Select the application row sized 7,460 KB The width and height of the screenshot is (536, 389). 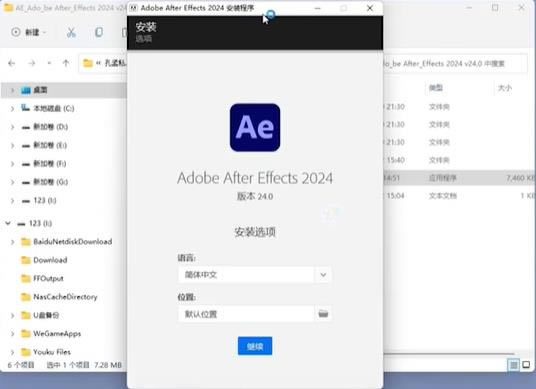tap(459, 178)
